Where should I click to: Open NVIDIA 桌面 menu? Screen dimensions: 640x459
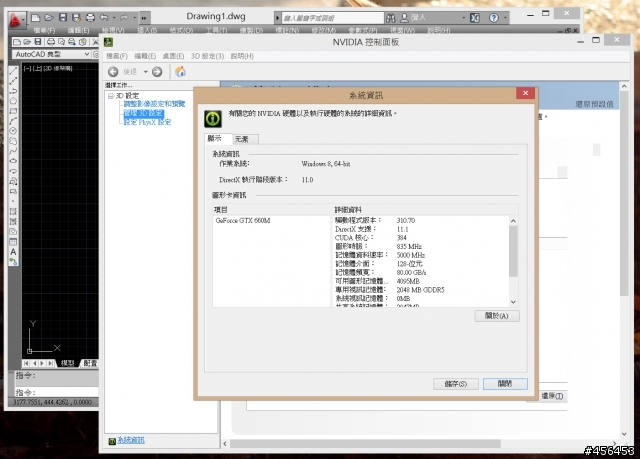(x=173, y=56)
